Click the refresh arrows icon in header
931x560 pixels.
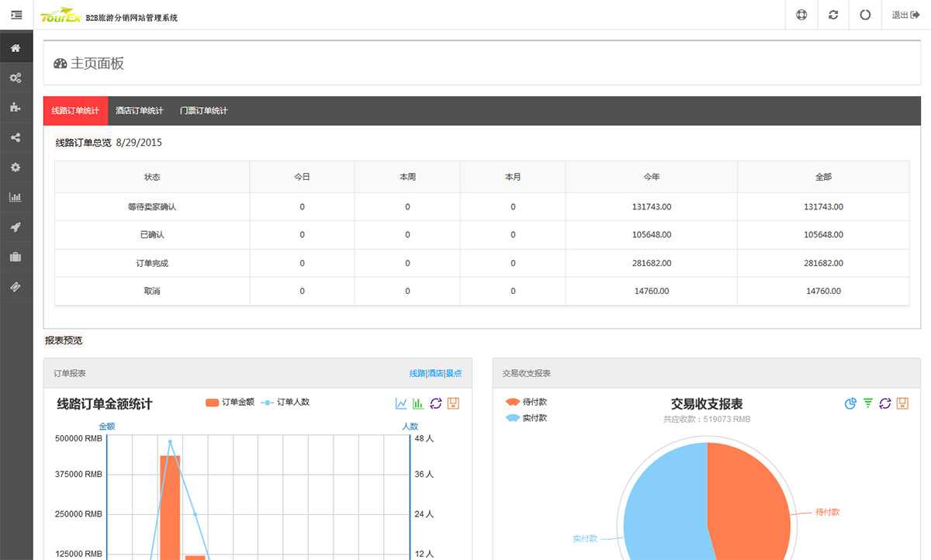tap(833, 15)
